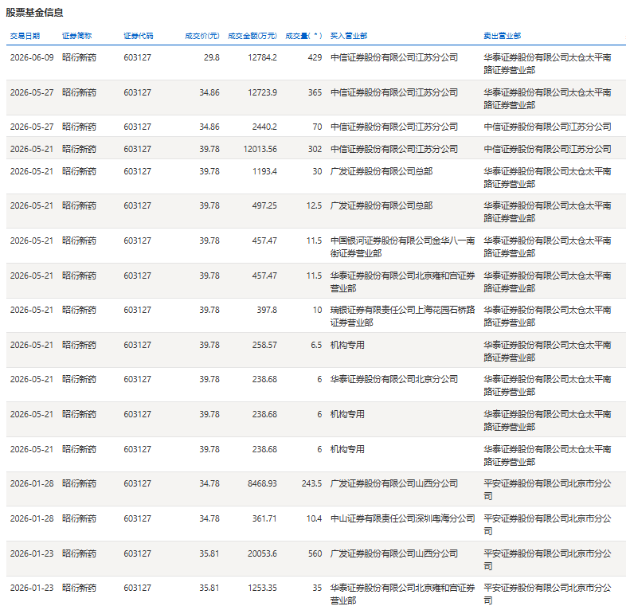Select the amount 497.25
Viewport: 626px width, 610px height.
click(x=264, y=206)
